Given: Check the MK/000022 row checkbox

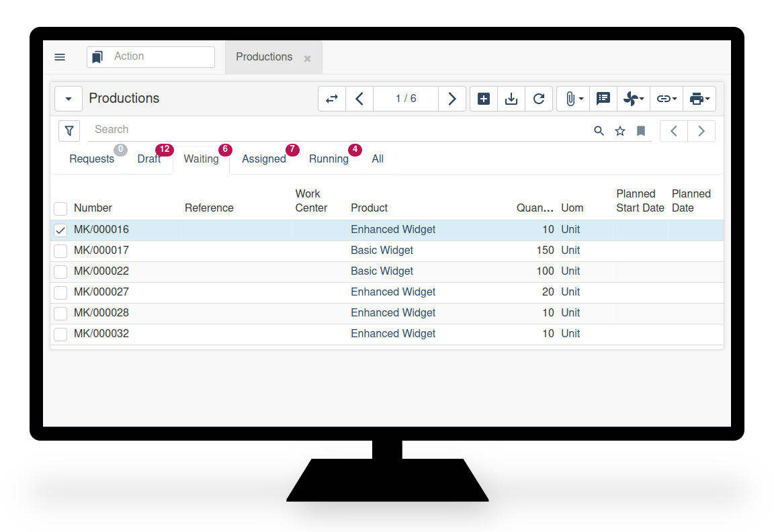Looking at the screenshot, I should [60, 272].
